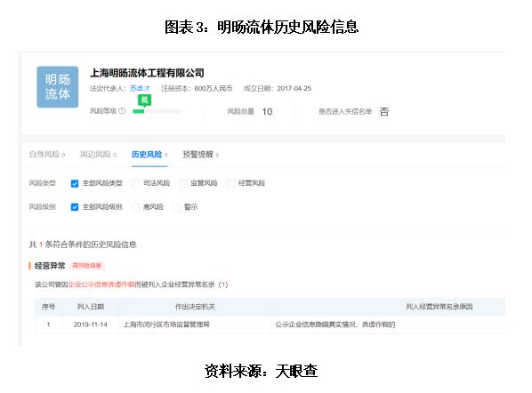
Task: Click the 经营异常 section heading
Action: (50, 266)
